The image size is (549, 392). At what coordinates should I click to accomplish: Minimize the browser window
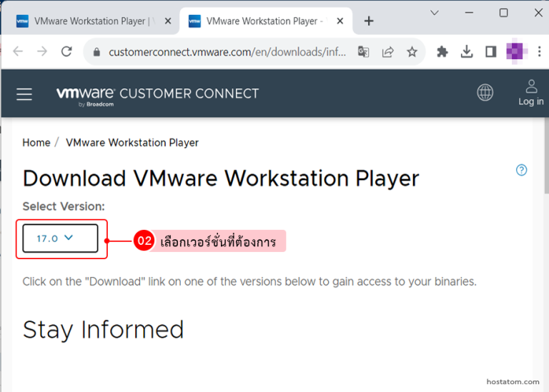(469, 13)
